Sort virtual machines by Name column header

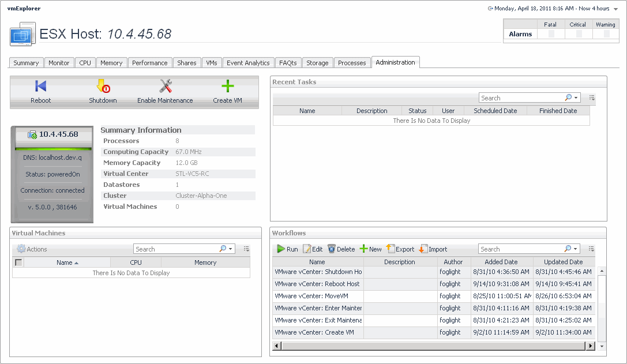[x=67, y=262]
